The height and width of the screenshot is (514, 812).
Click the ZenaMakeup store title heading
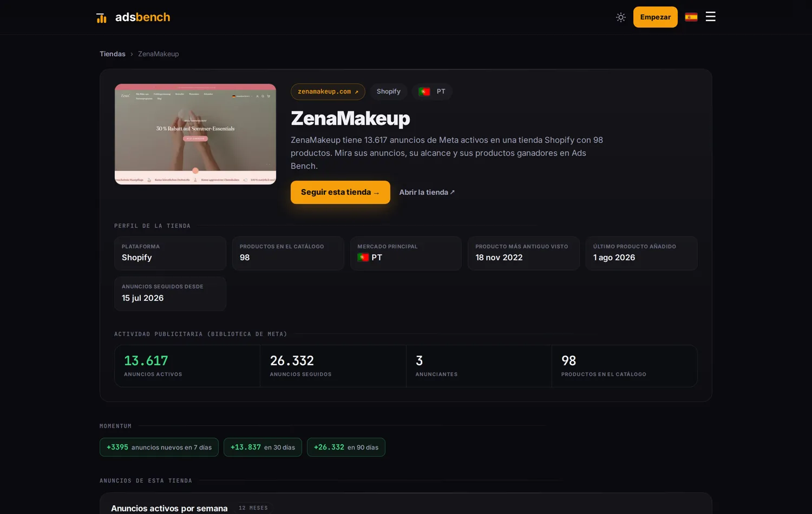350,118
